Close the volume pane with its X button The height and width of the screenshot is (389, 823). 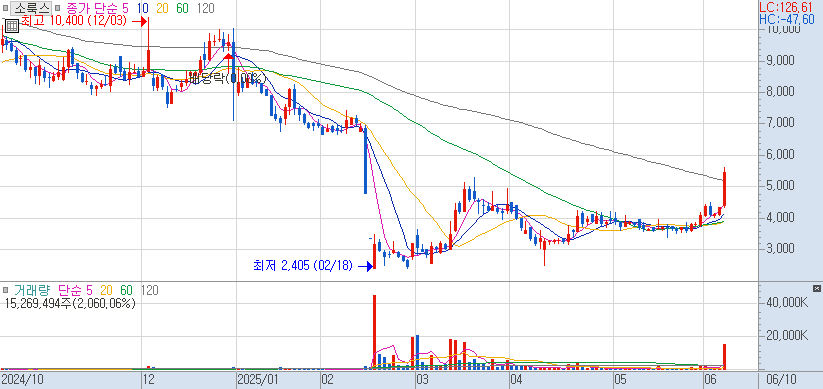click(816, 288)
